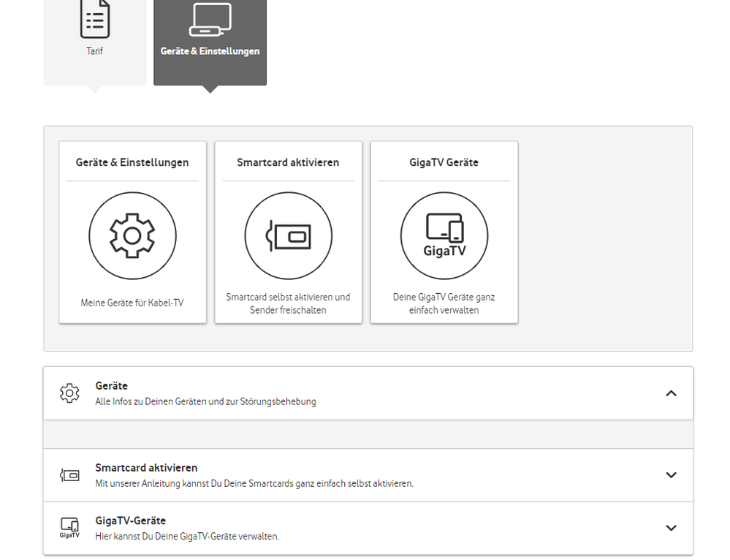Open the Tarif tab
The width and height of the screenshot is (730, 560).
pyautogui.click(x=94, y=42)
